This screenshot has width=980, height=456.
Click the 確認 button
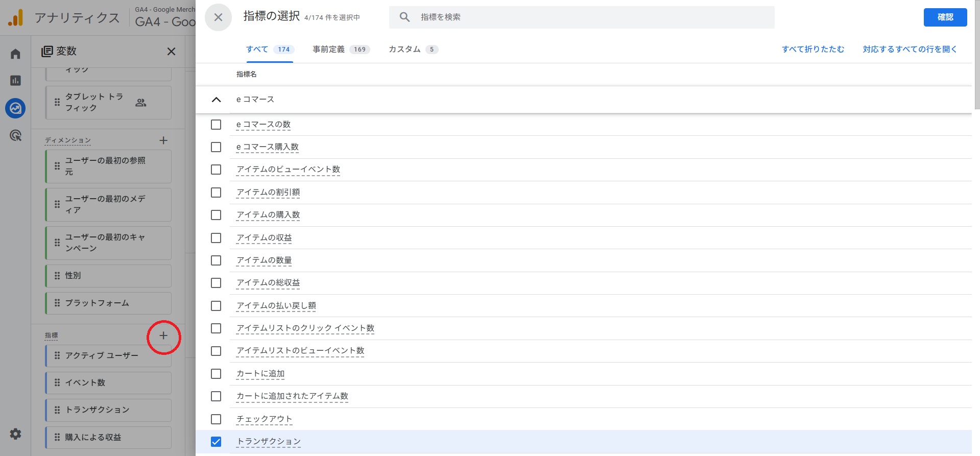click(x=945, y=17)
